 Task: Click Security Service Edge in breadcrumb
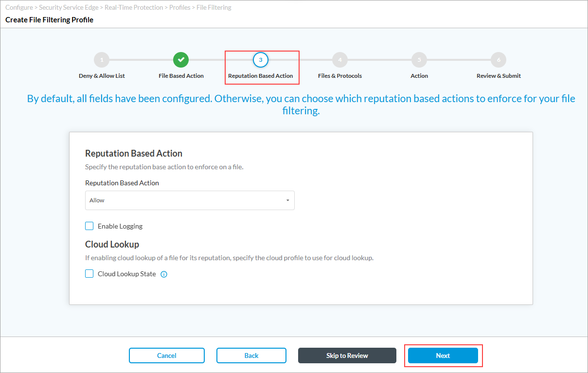coord(71,8)
